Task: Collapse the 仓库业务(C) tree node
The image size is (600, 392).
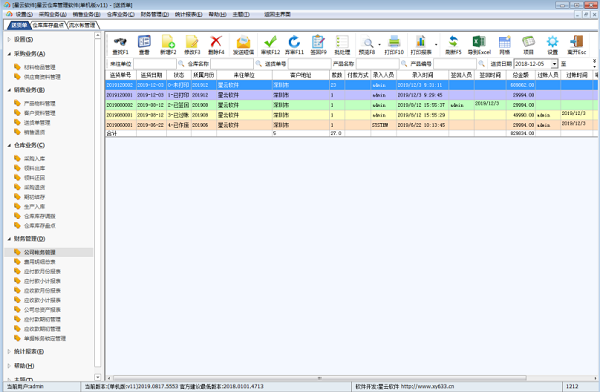Action: (9, 145)
